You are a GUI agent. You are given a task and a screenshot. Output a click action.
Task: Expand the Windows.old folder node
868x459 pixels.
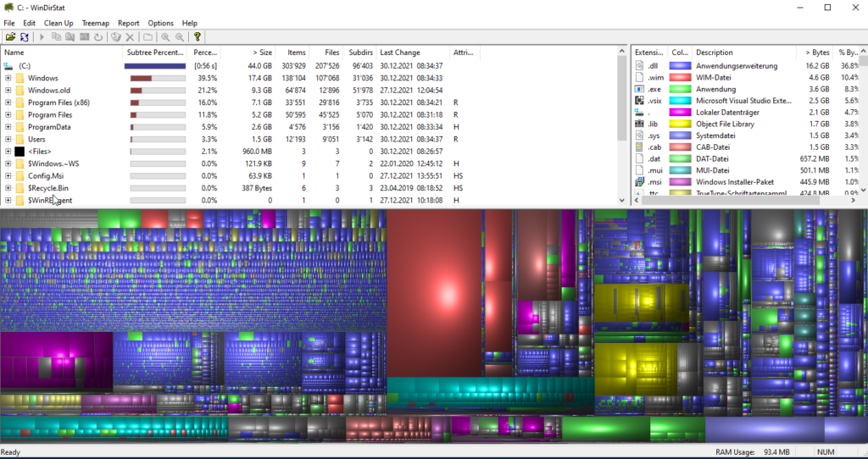point(8,90)
